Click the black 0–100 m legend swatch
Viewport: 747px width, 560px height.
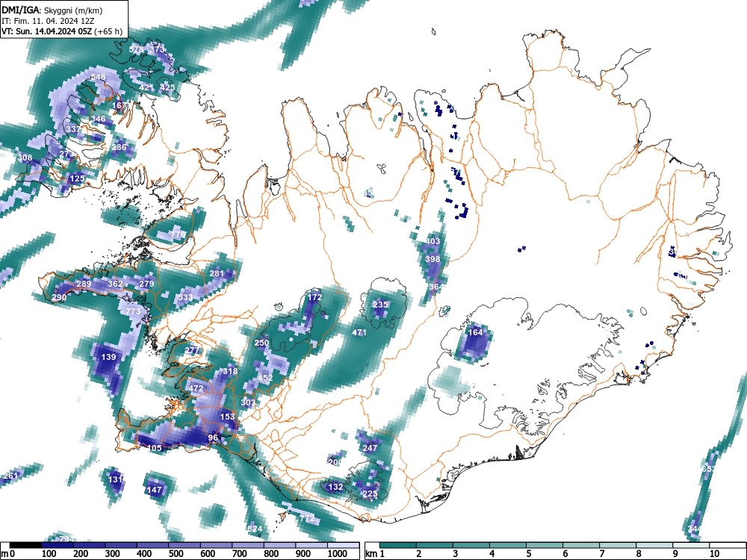point(25,545)
